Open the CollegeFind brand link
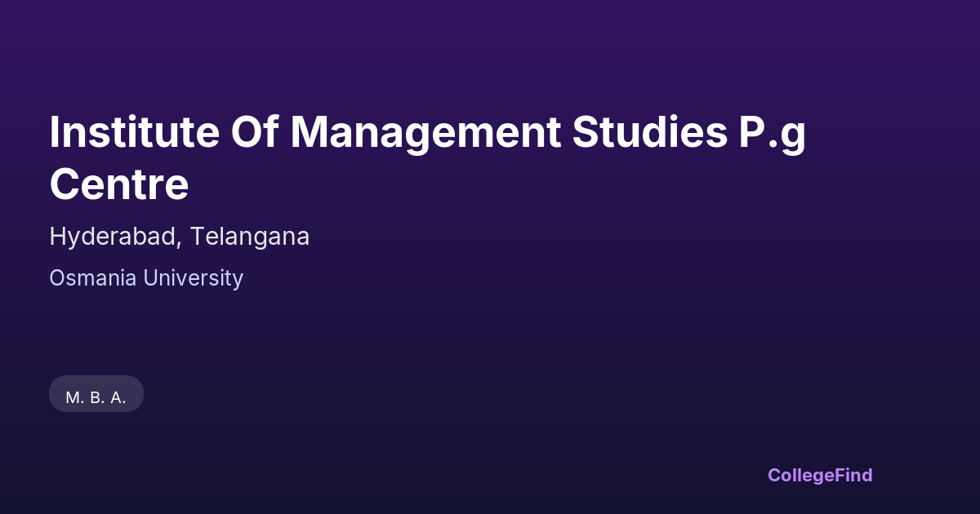Screen dimensions: 980x514 point(820,475)
